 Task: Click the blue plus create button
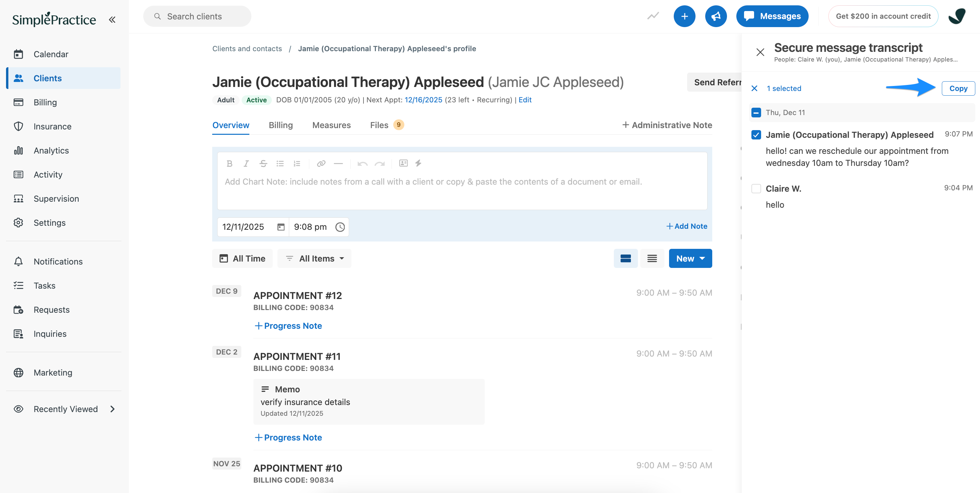click(x=684, y=16)
